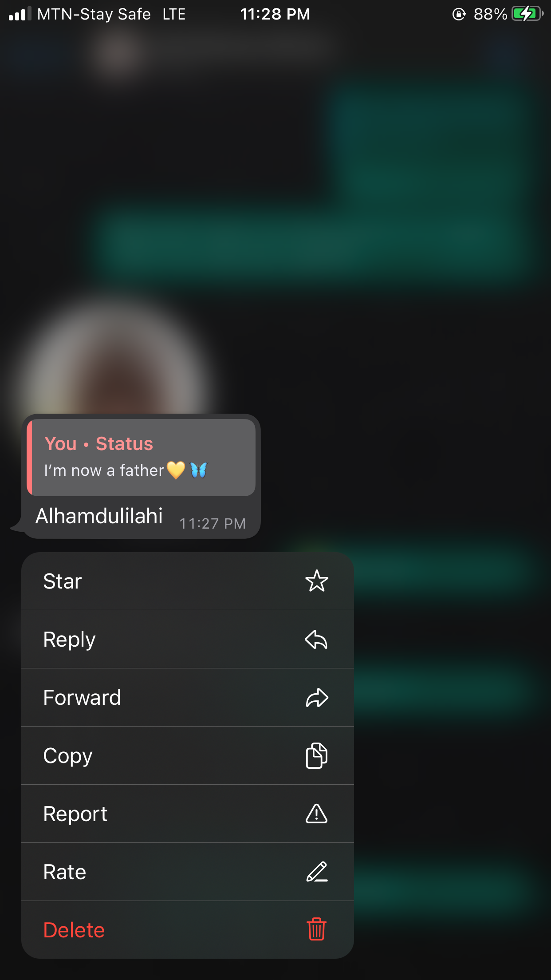Choose the Copy menu entry
Screen dimensions: 551x980
point(188,755)
